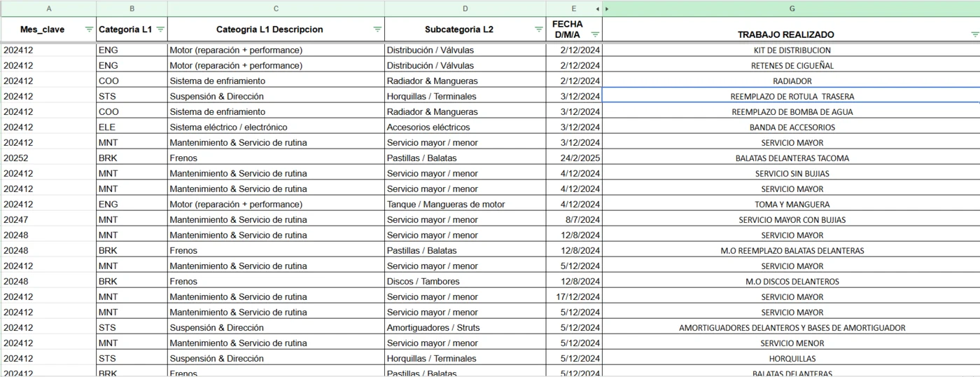
Task: Click the date cell 17/12/2024
Action: (x=574, y=297)
